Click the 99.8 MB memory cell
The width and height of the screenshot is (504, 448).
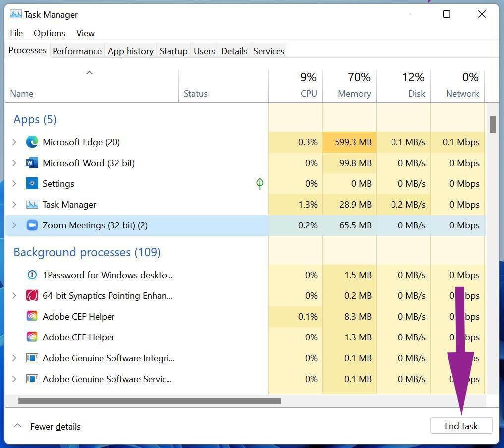point(349,163)
